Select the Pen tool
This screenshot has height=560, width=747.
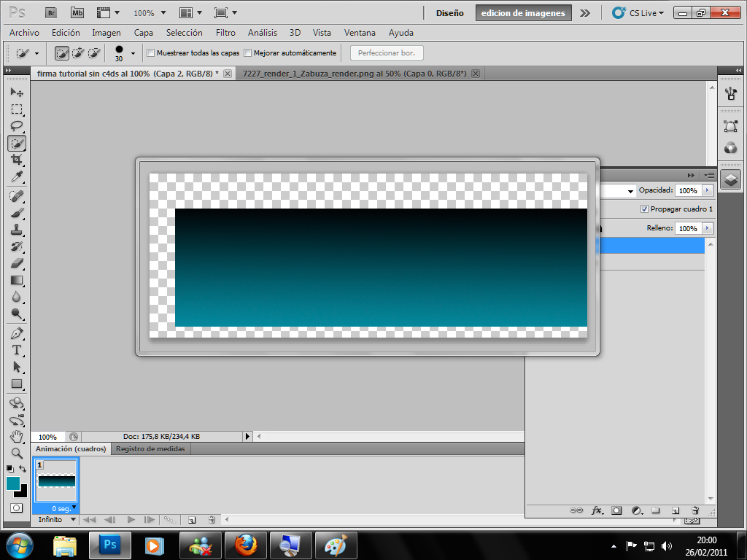(17, 333)
